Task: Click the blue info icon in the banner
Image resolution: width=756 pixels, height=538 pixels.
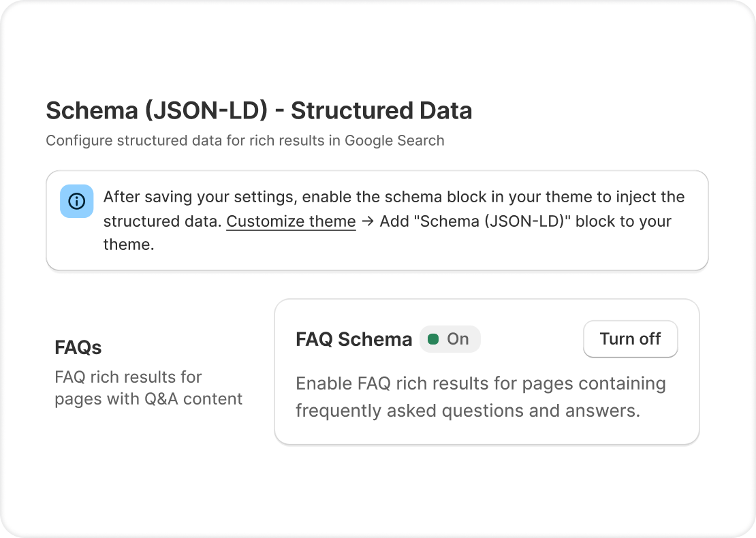Action: pos(76,201)
